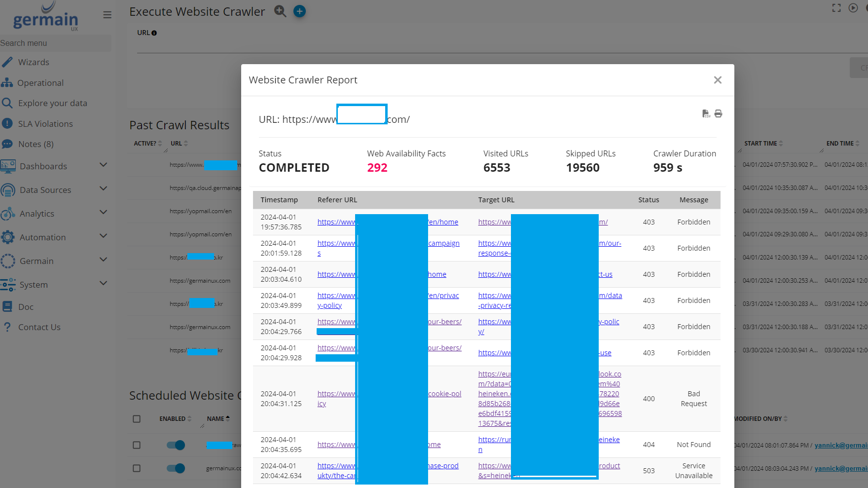Image resolution: width=868 pixels, height=488 pixels.
Task: Click the fullscreen icon at top right
Action: (x=836, y=8)
